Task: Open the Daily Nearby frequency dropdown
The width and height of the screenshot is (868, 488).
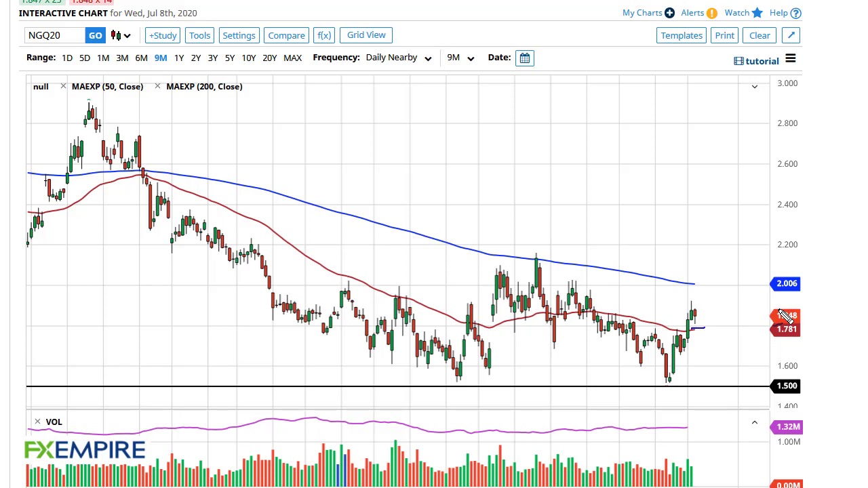Action: pos(399,58)
